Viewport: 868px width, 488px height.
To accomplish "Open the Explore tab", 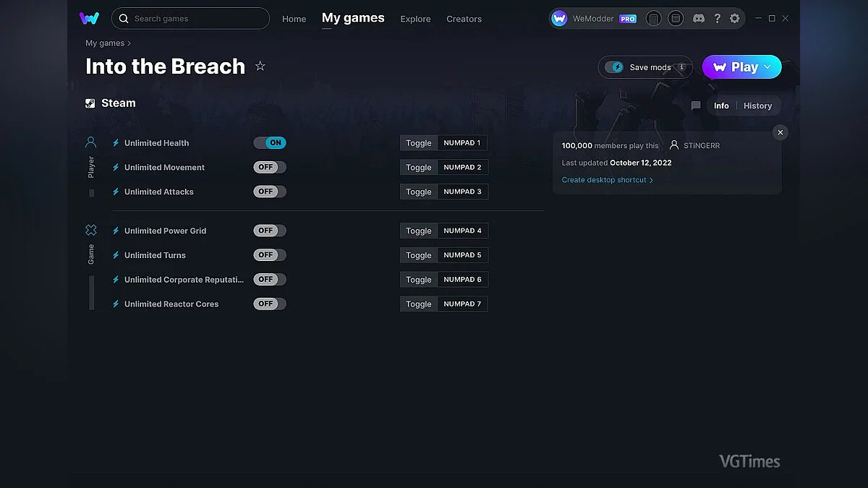I will [415, 19].
